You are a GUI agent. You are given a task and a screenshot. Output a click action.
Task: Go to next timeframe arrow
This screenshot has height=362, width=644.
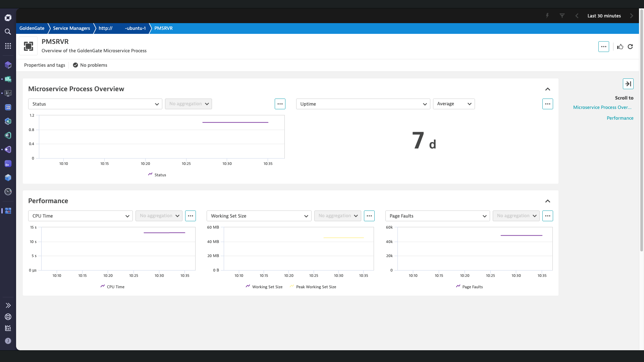[x=632, y=16]
